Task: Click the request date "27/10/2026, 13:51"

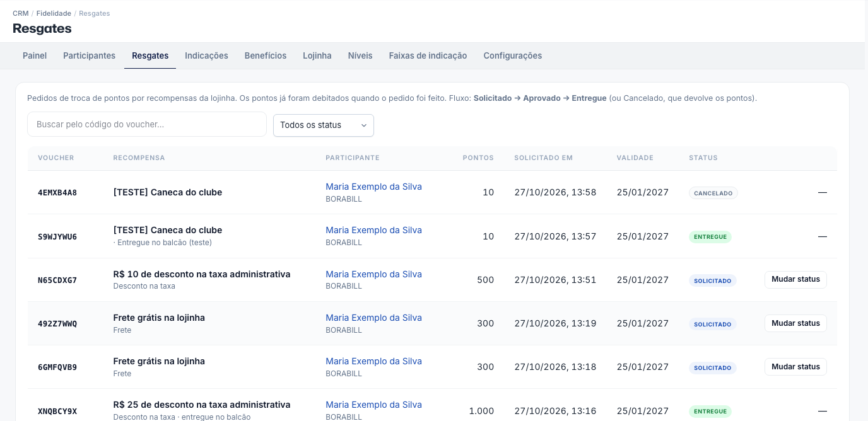Action: [555, 280]
